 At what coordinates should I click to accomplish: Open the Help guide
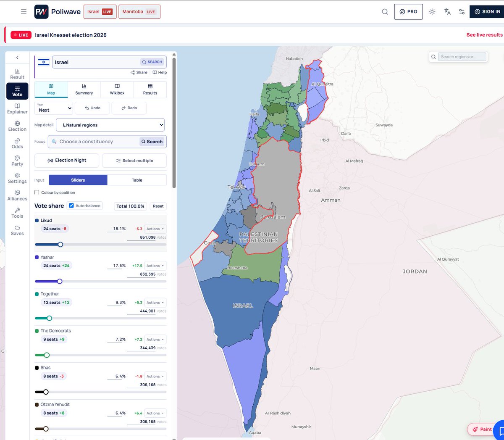click(160, 72)
